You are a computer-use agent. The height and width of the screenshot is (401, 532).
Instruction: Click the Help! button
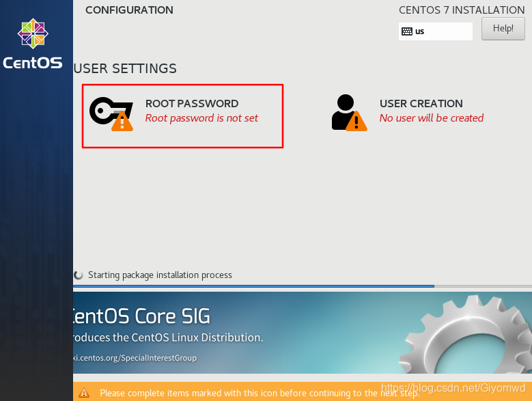503,29
